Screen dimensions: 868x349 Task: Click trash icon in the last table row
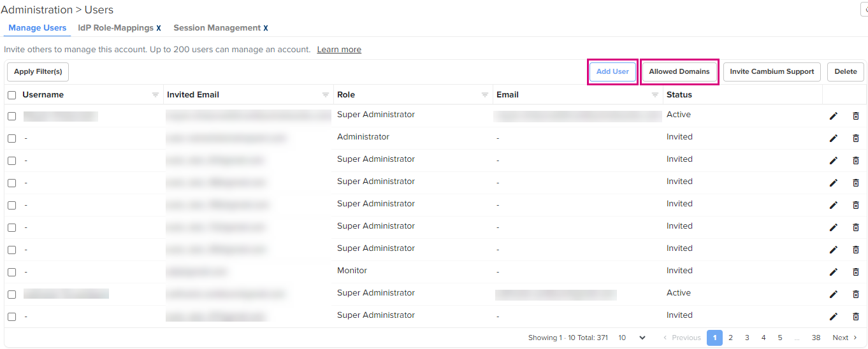pos(856,317)
